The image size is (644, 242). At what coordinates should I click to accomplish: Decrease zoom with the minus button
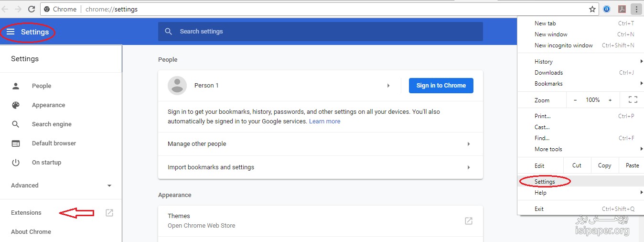[x=575, y=100]
